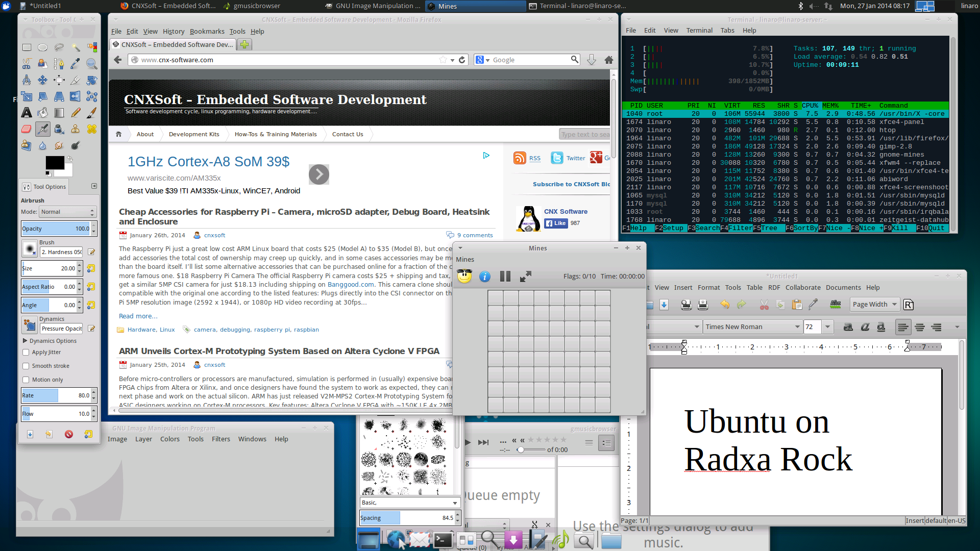The image size is (980, 551).
Task: Open the Basic brush category dropdown
Action: (410, 503)
